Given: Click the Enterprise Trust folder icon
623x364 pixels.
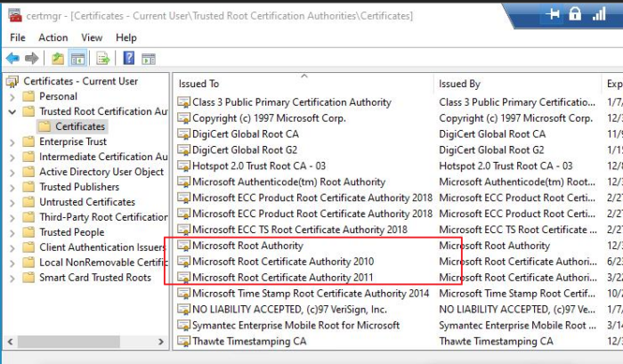Looking at the screenshot, I should (x=28, y=142).
